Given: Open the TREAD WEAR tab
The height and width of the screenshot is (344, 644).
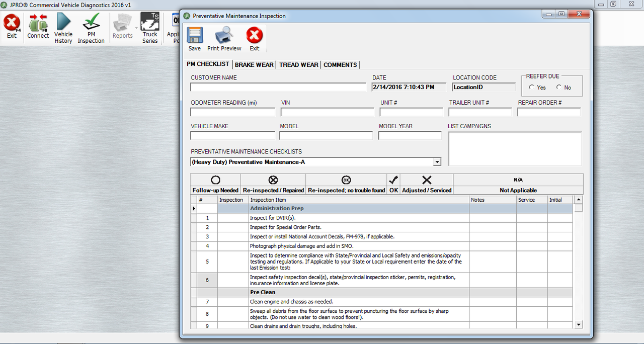Looking at the screenshot, I should point(299,64).
